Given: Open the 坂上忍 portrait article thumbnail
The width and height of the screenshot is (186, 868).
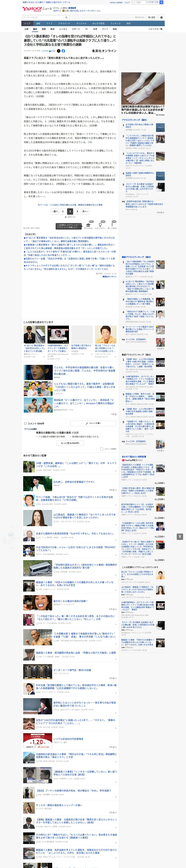Looking at the screenshot, I should click(x=106, y=335).
